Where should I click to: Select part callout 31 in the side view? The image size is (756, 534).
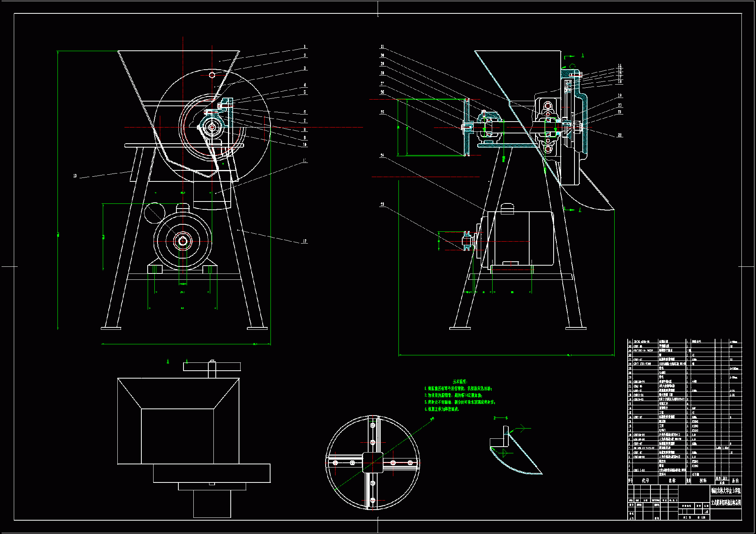(x=382, y=46)
